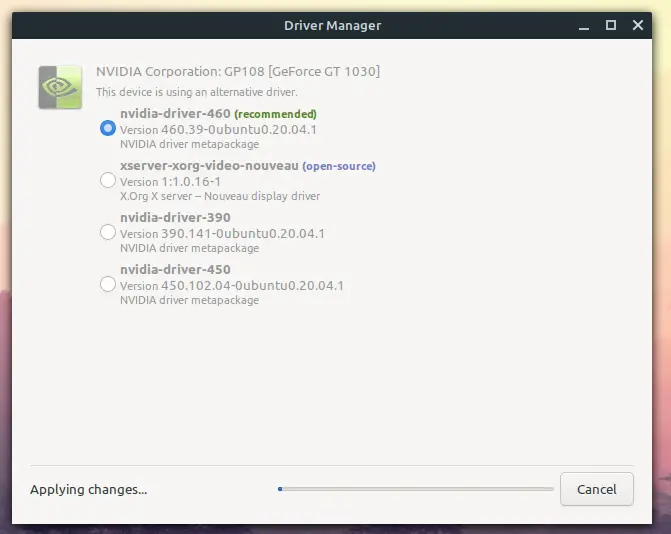Screen dimensions: 671x534
Task: Click the NVIDIA graphics card icon
Action: point(60,87)
